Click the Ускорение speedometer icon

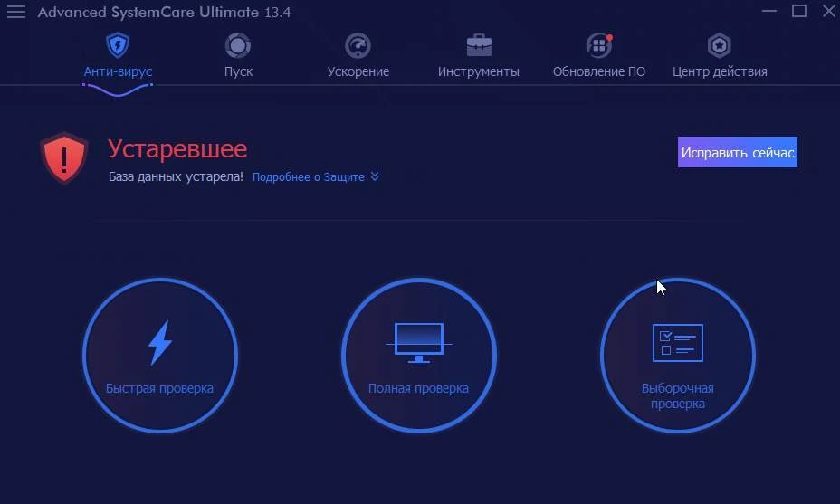[x=358, y=45]
